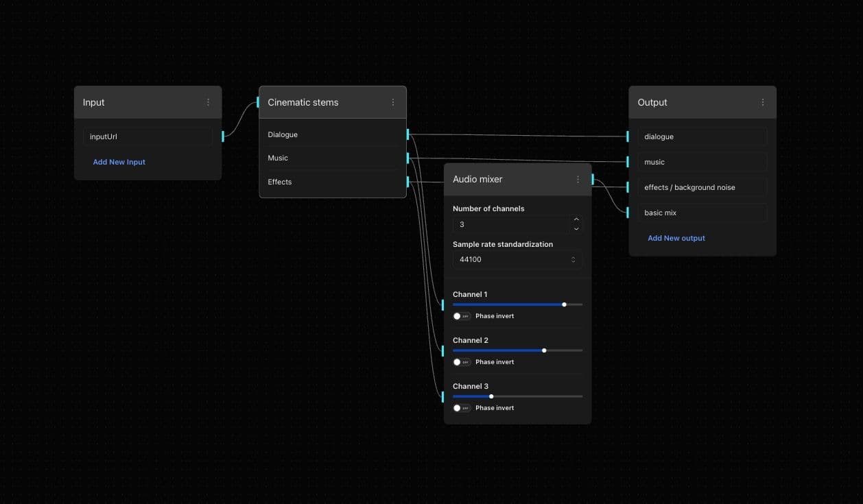The image size is (863, 504).
Task: Click the Channel 1 volume slider handle
Action: pyautogui.click(x=564, y=304)
